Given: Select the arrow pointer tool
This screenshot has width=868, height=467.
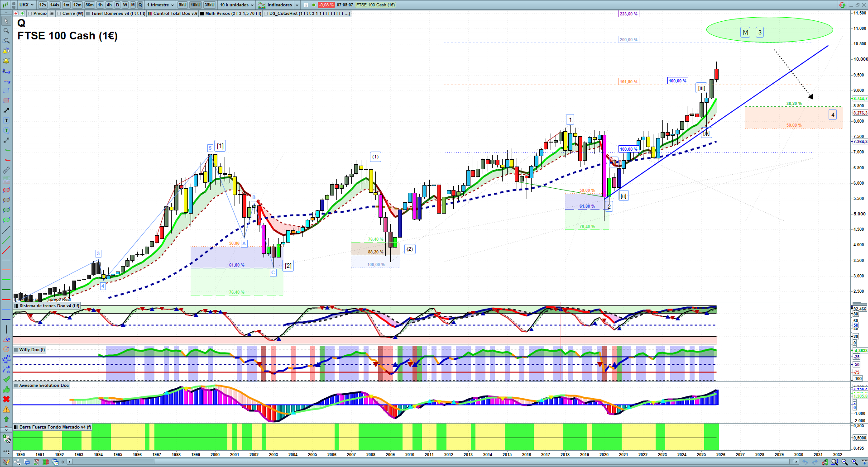Looking at the screenshot, I should [6, 21].
